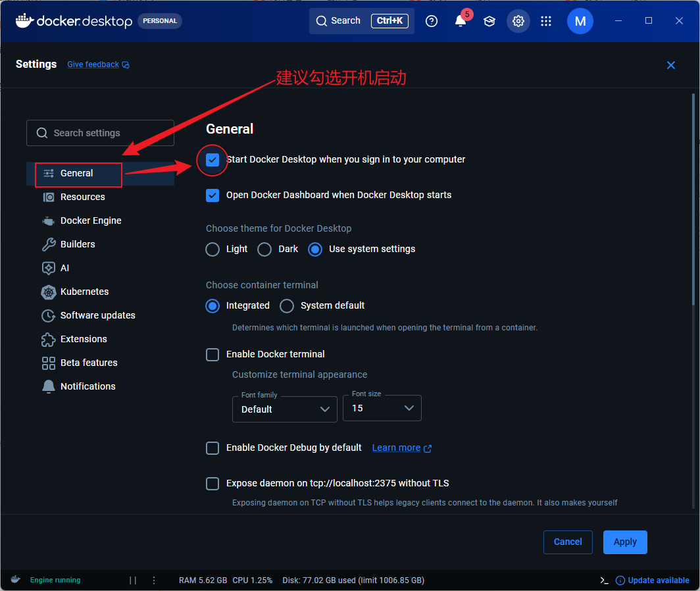Open the status bar three-dot menu
This screenshot has height=591, width=700.
click(x=154, y=580)
